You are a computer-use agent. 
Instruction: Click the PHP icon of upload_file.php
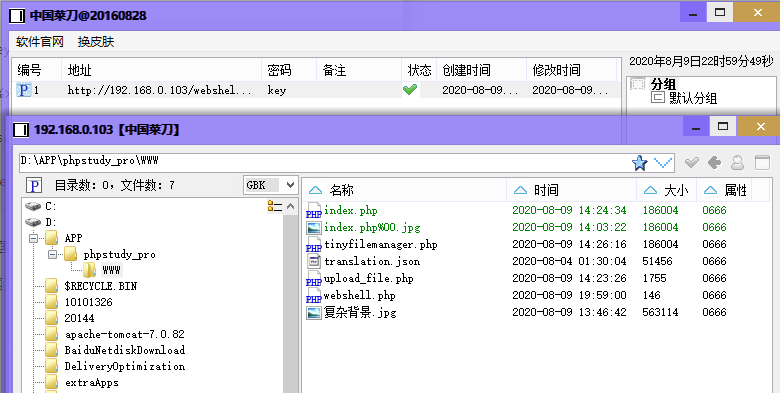click(x=313, y=278)
